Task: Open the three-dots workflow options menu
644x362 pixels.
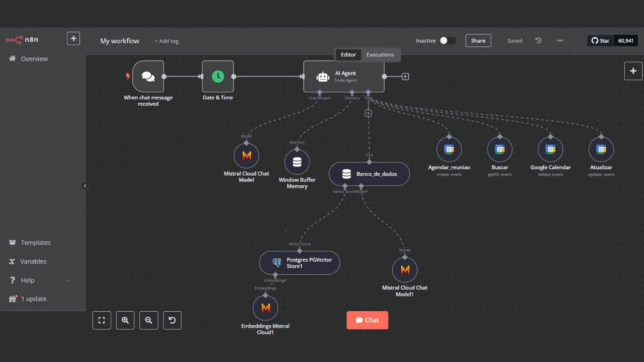Action: tap(560, 41)
